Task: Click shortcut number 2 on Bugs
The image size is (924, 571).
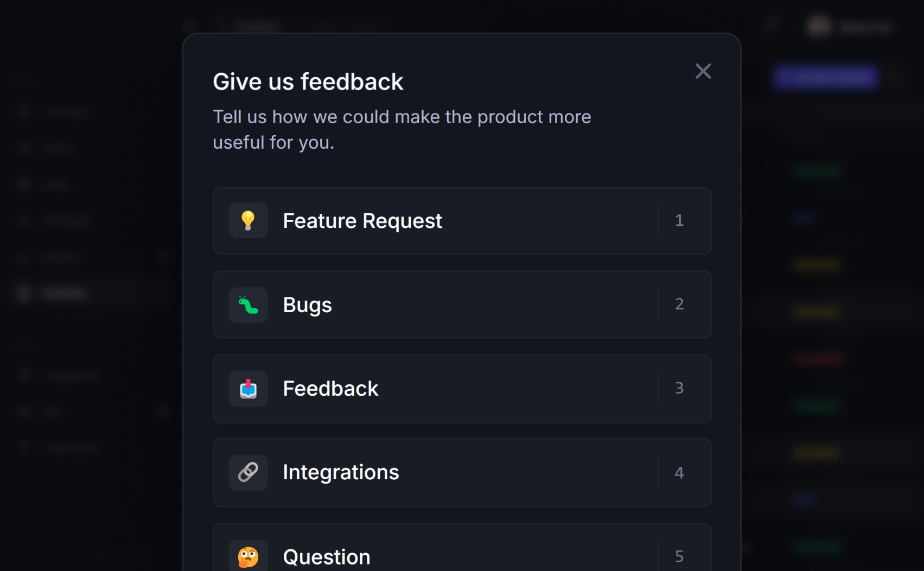Action: (679, 304)
